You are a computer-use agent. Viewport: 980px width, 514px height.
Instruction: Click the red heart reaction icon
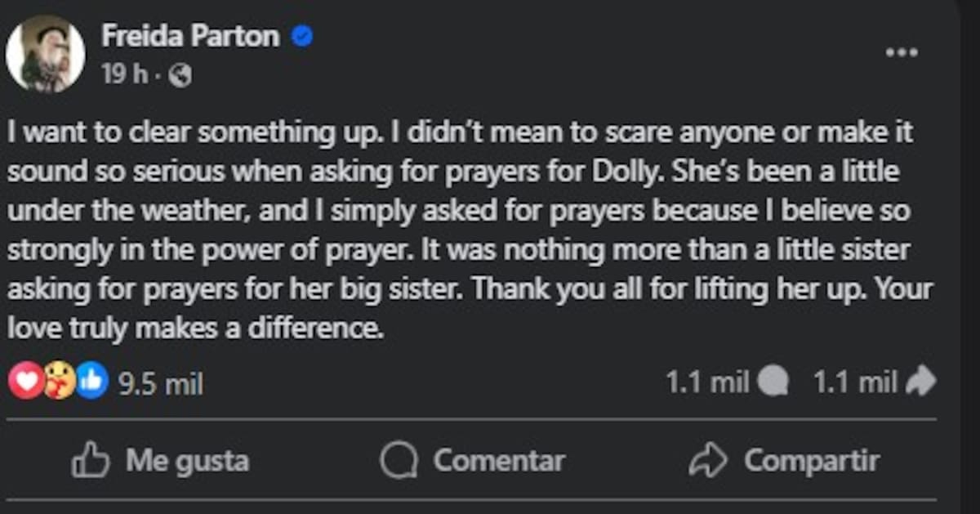pyautogui.click(x=25, y=382)
